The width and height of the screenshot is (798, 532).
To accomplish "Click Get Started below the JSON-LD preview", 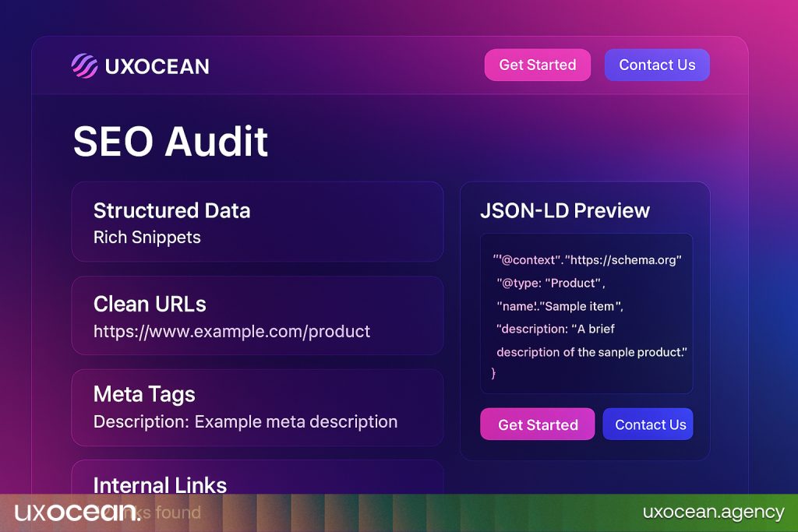I will click(538, 425).
